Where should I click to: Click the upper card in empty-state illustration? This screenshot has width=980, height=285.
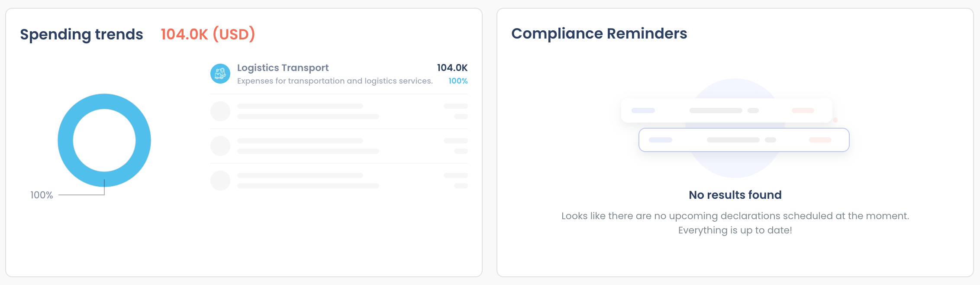coord(726,110)
